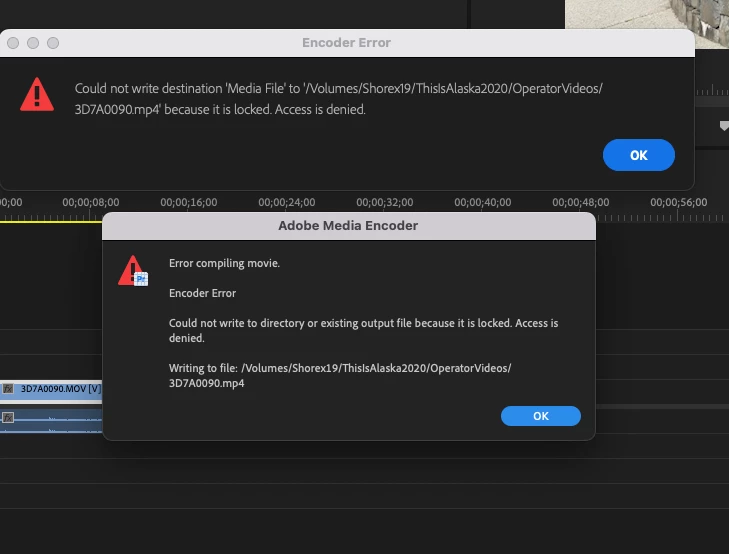This screenshot has height=554, width=729.
Task: Close the Encoder Error window
Action: 13,43
